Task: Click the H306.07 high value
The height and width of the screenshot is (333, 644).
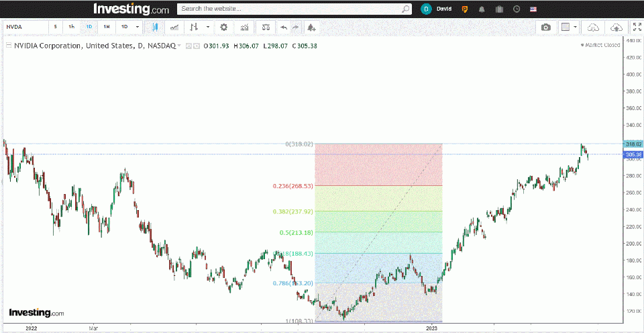Action: point(246,46)
